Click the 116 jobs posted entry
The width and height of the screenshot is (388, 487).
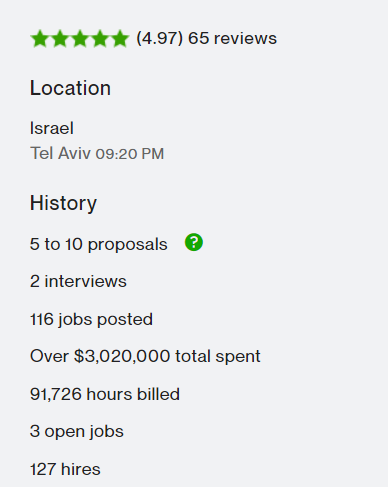(91, 319)
